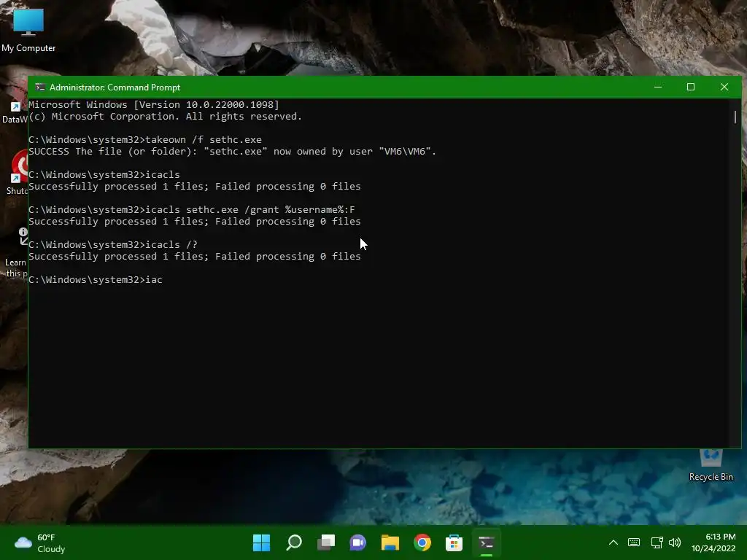The width and height of the screenshot is (747, 560).
Task: Launch Google Chrome from taskbar
Action: pos(422,542)
